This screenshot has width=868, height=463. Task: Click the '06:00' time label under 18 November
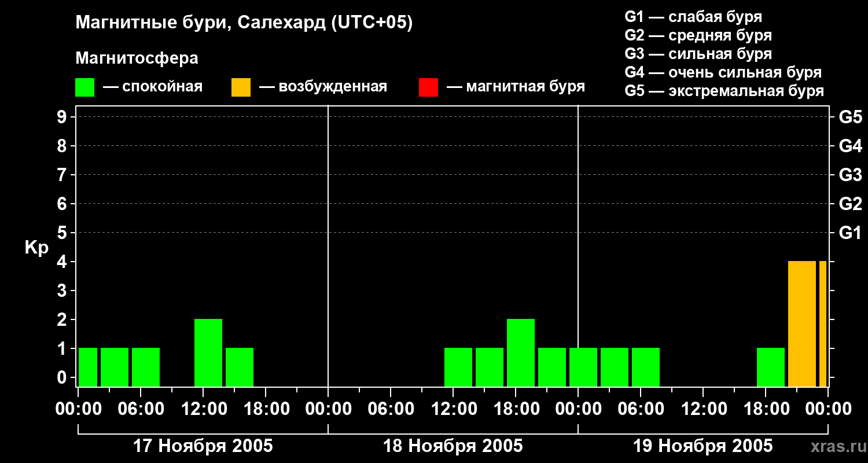tap(391, 409)
